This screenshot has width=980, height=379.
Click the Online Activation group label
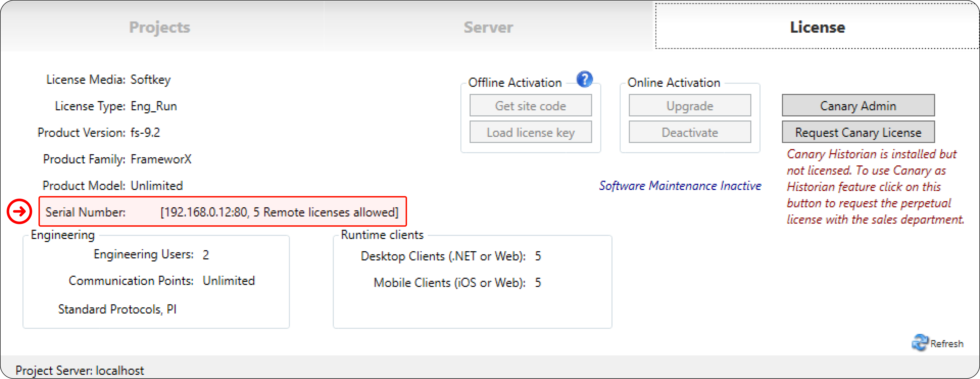673,82
